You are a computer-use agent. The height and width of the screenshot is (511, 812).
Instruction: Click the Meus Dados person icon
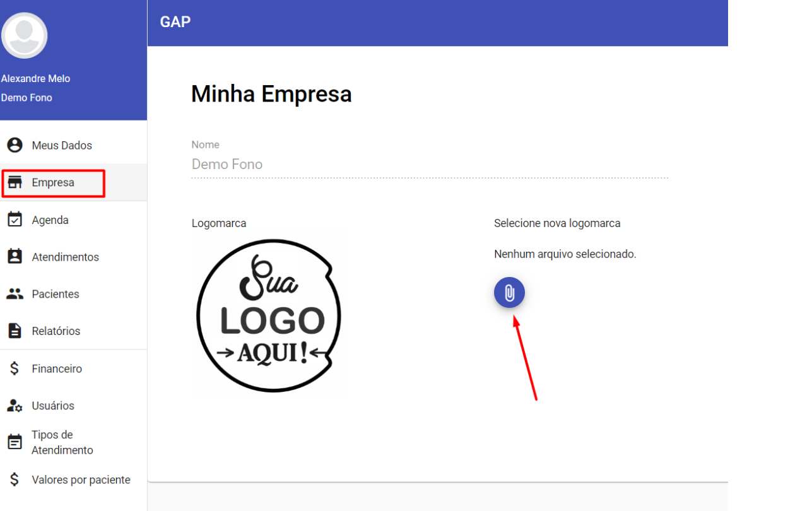point(15,145)
